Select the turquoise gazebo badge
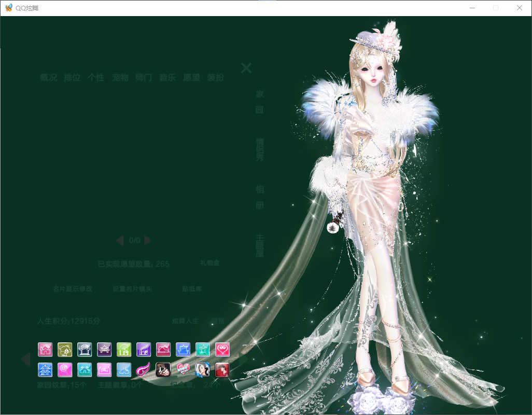The width and height of the screenshot is (532, 415). (203, 350)
